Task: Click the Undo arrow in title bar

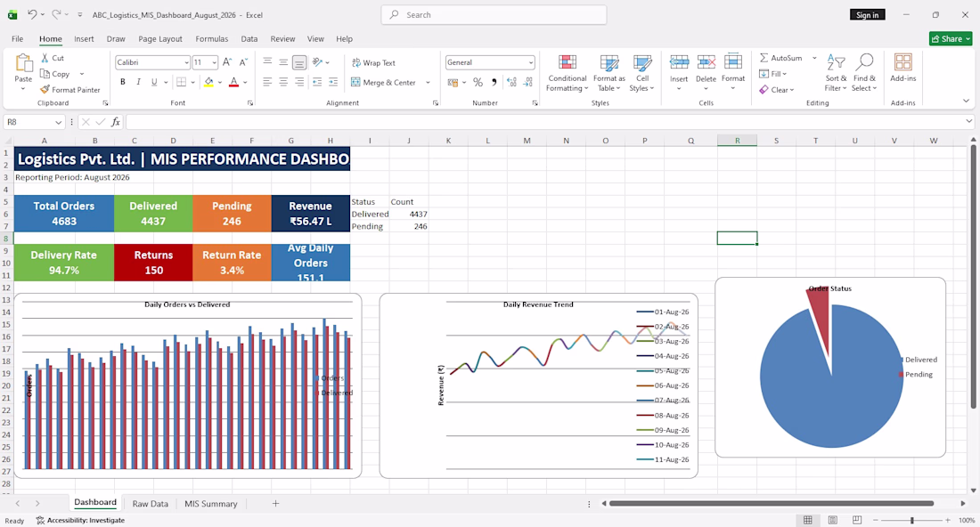Action: pos(32,14)
